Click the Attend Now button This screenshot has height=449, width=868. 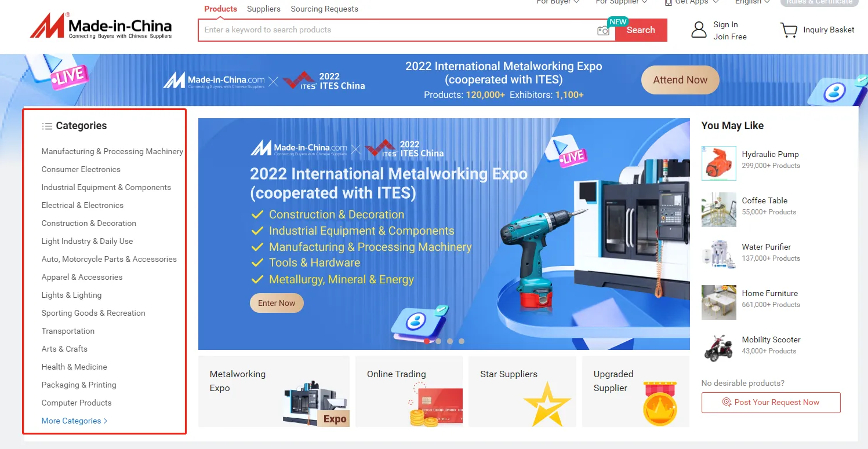[680, 80]
